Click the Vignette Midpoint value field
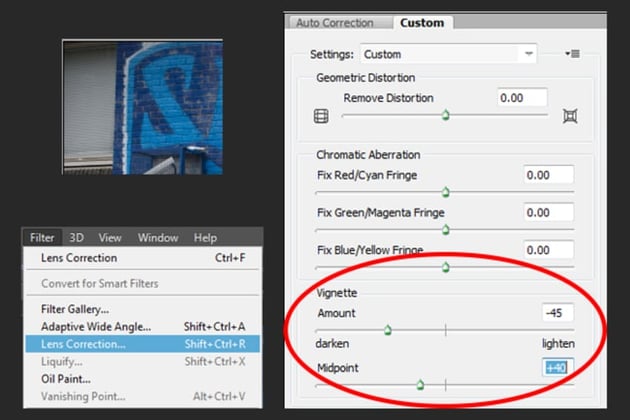Screen dimensions: 630x420 (558, 367)
